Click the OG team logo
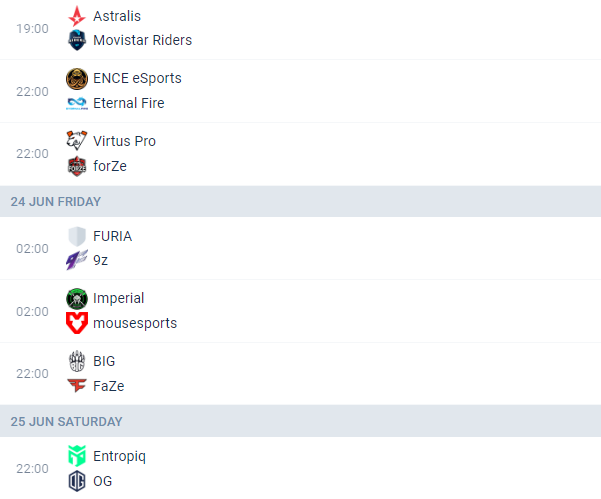The width and height of the screenshot is (601, 499). click(77, 481)
